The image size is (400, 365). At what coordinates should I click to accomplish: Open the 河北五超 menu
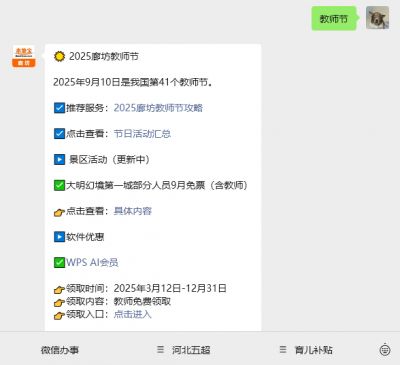tap(191, 350)
